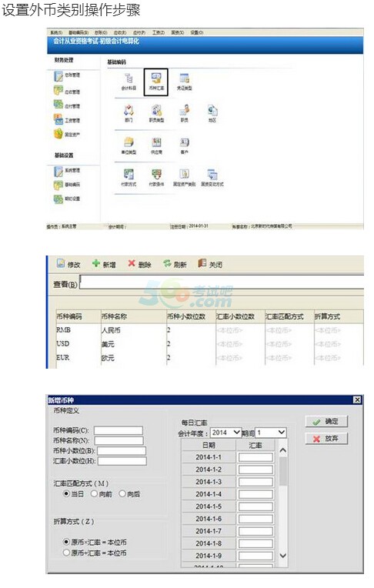Open the 总账(G) menu

pyautogui.click(x=101, y=32)
